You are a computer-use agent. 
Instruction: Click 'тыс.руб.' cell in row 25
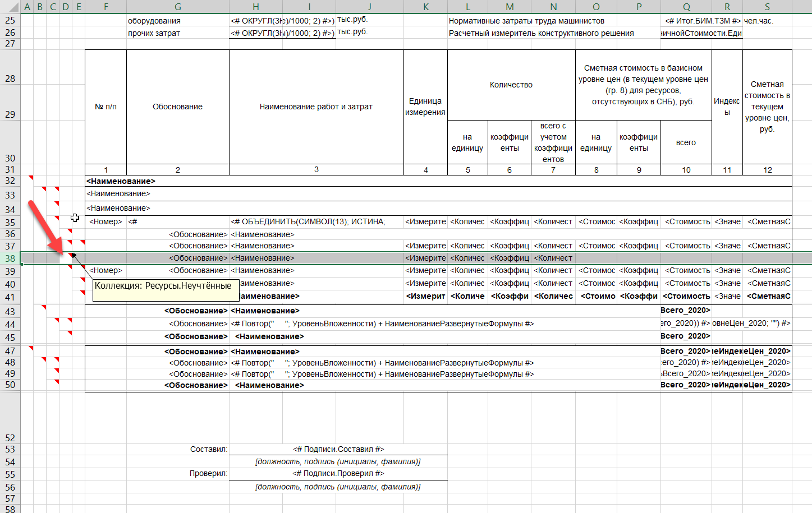352,19
